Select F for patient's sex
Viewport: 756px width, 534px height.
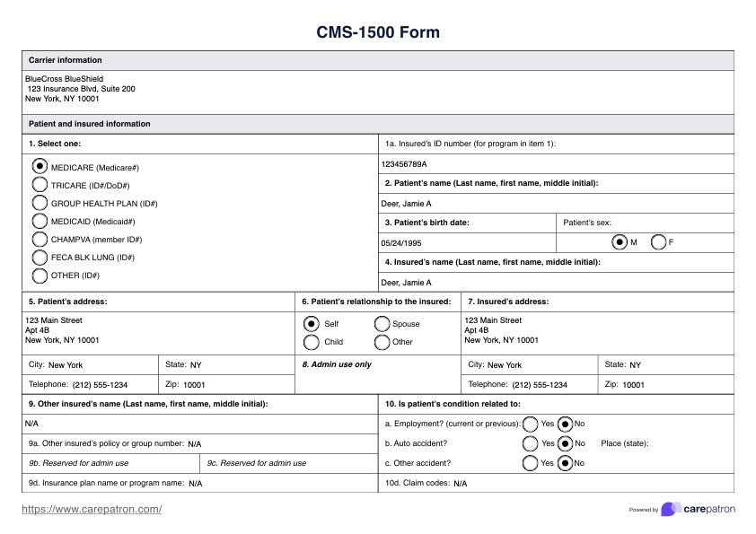pos(658,242)
